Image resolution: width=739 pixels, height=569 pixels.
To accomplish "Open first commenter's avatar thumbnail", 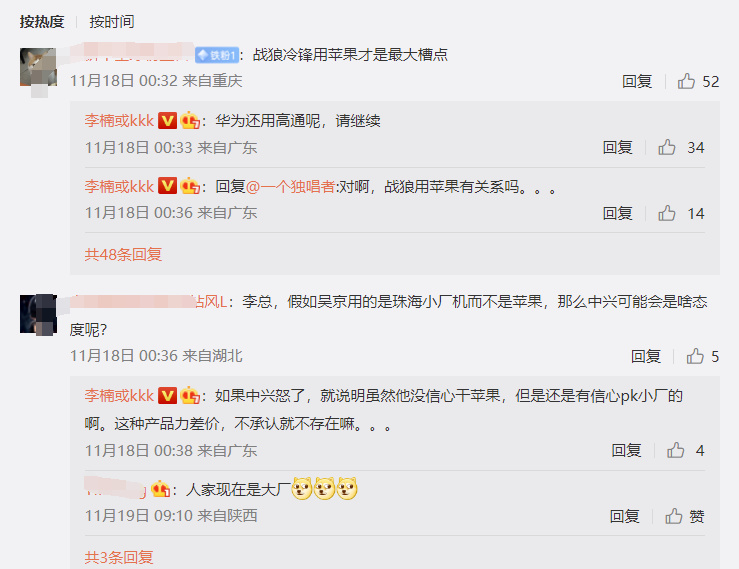I will [38, 67].
